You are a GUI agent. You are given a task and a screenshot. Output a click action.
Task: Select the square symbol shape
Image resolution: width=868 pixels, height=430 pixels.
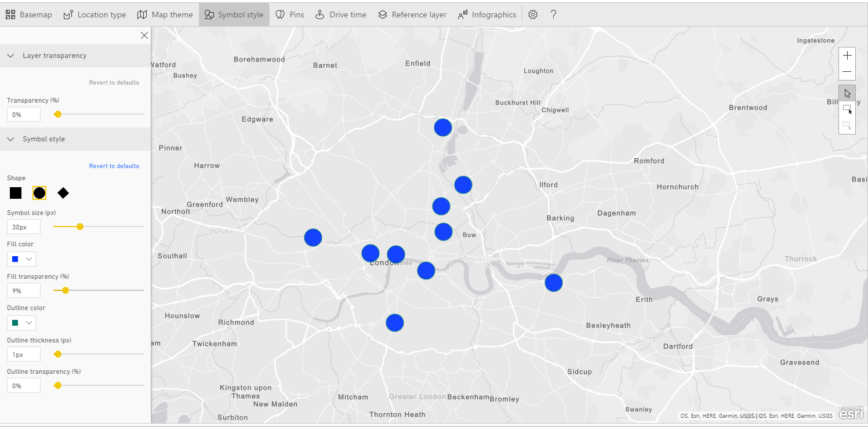(x=16, y=193)
